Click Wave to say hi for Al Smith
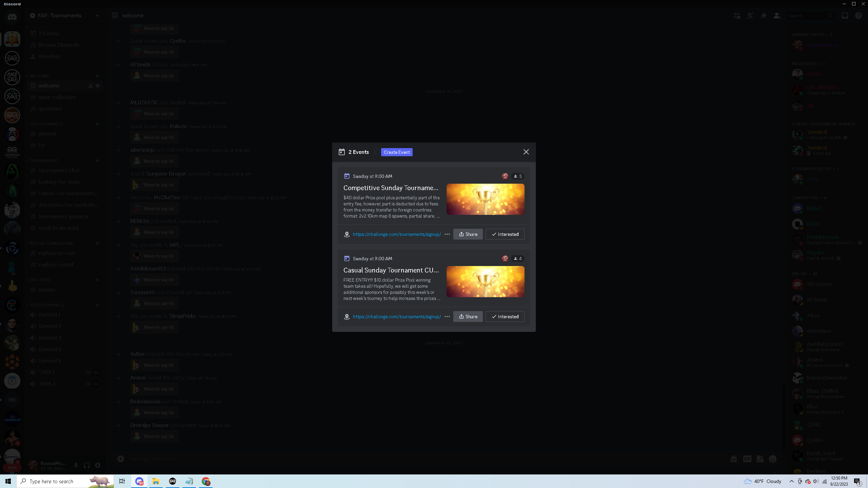 [x=155, y=76]
